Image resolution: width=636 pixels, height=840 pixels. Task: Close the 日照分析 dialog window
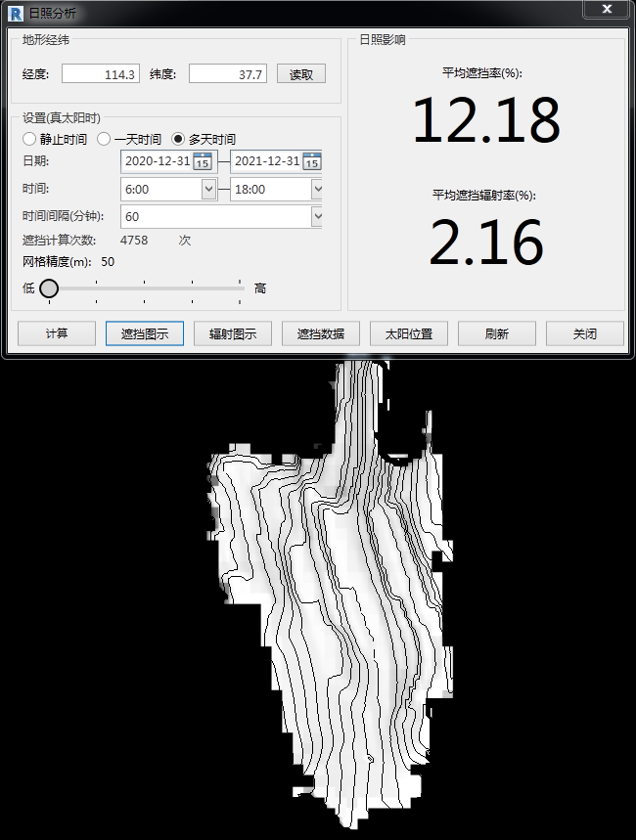tap(607, 9)
